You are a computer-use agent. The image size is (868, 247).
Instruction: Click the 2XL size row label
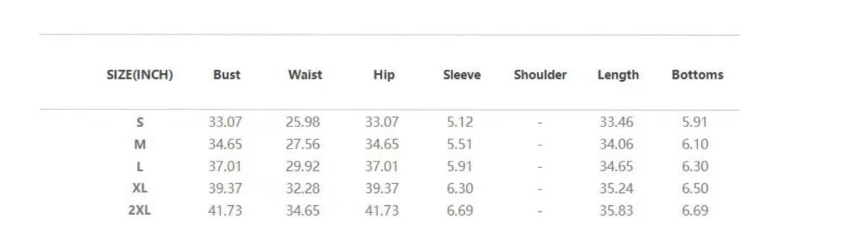point(140,211)
